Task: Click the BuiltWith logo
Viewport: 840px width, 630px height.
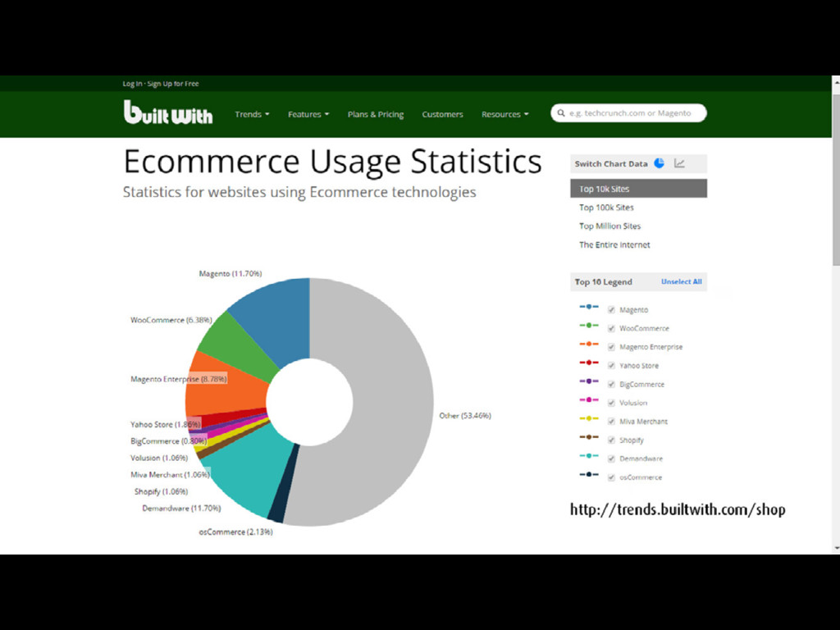Action: [x=168, y=112]
